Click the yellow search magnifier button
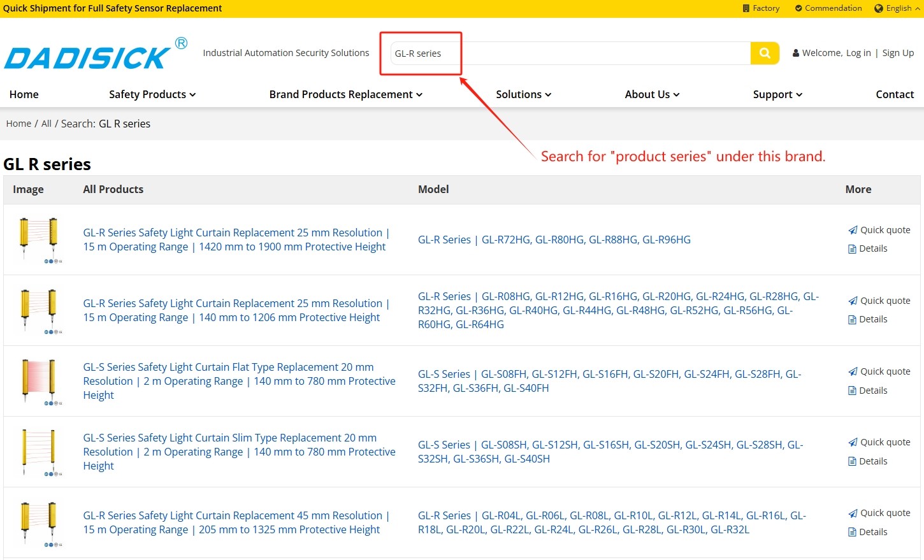Viewport: 924px width, 560px height. pyautogui.click(x=765, y=53)
